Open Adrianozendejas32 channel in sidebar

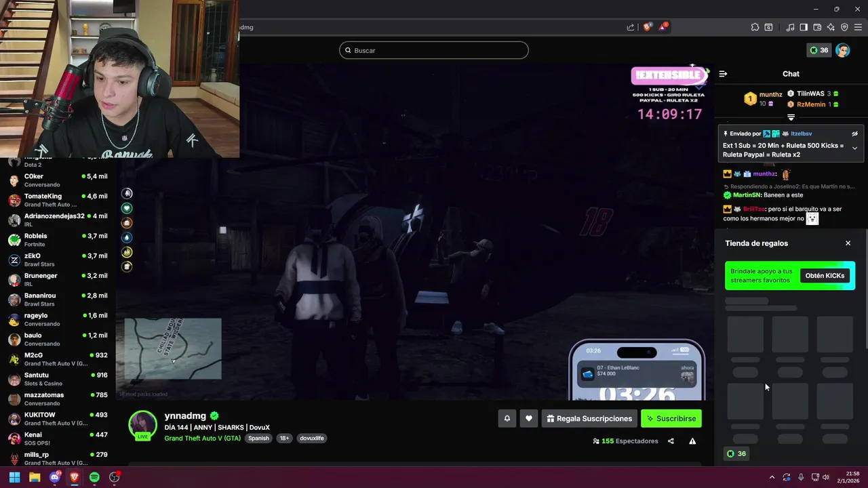(x=58, y=220)
